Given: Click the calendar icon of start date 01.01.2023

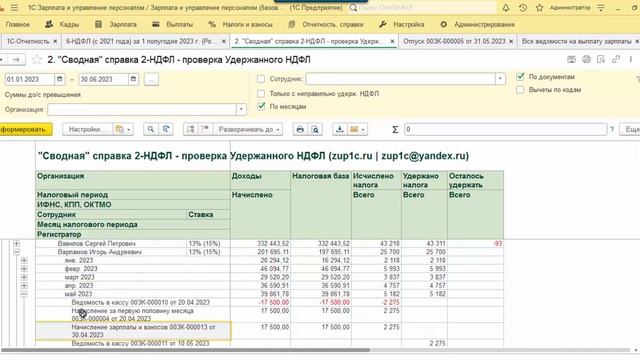Looking at the screenshot, I should 60,79.
